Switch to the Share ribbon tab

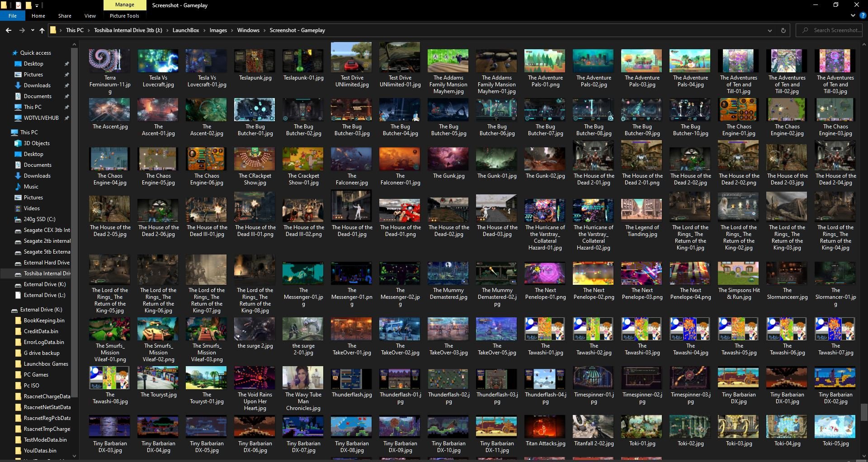65,16
